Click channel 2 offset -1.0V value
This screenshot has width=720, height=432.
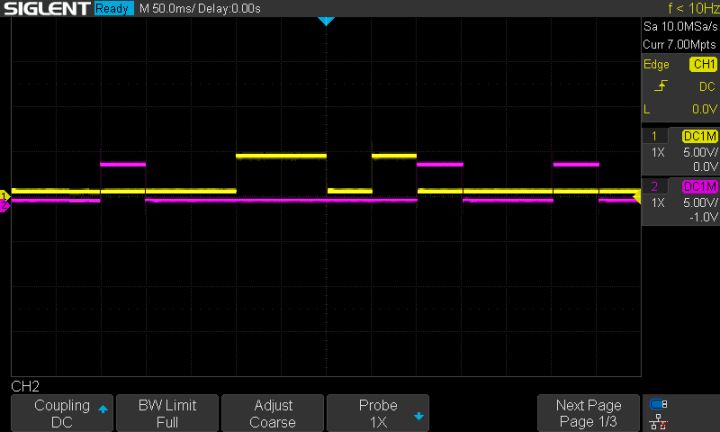coord(703,217)
